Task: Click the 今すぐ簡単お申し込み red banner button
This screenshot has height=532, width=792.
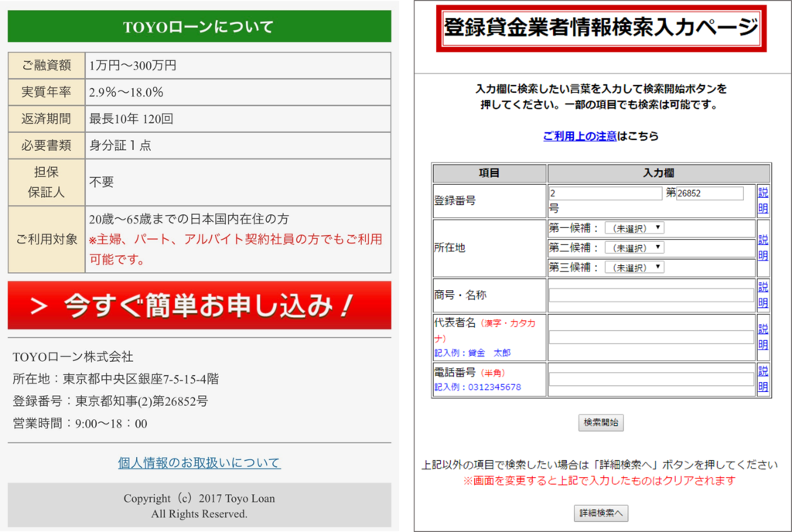Action: coord(199,305)
